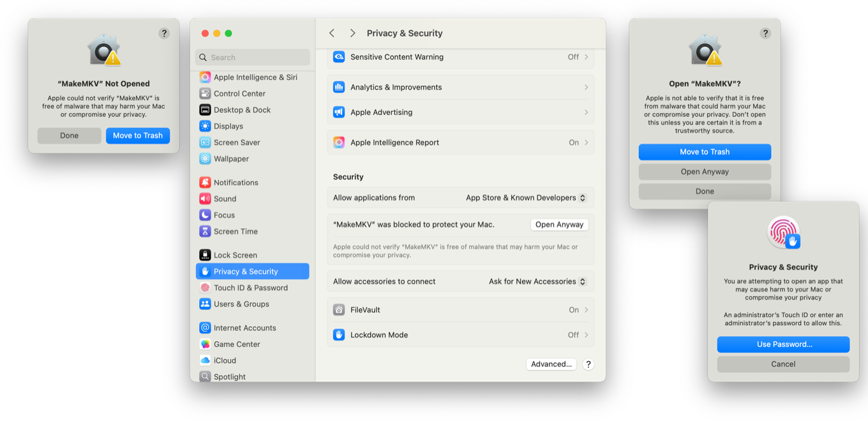
Task: Click the Analytics & Improvements chart icon
Action: pos(339,88)
